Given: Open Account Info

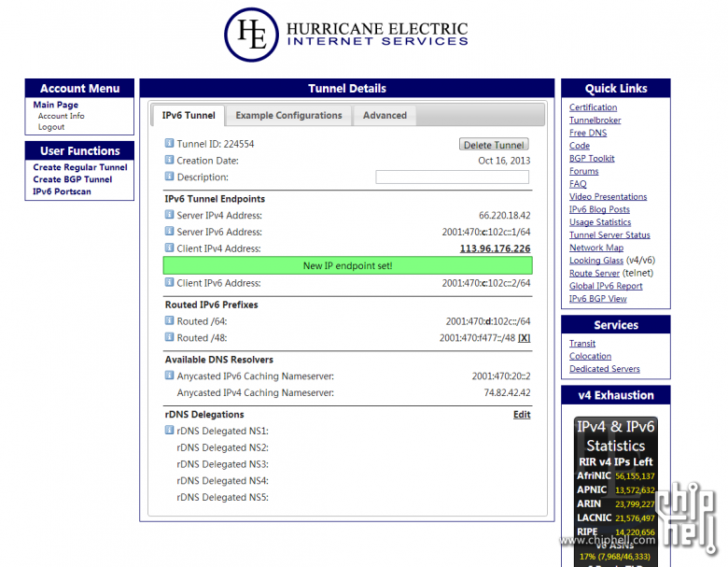Looking at the screenshot, I should [x=62, y=116].
